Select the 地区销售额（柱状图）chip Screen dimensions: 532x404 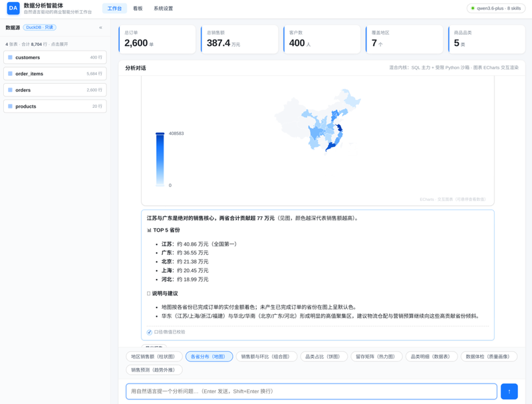coord(154,357)
